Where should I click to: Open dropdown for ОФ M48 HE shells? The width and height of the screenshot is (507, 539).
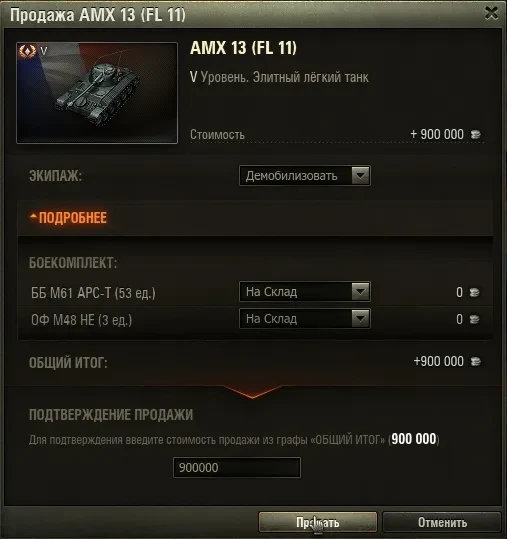(x=305, y=319)
